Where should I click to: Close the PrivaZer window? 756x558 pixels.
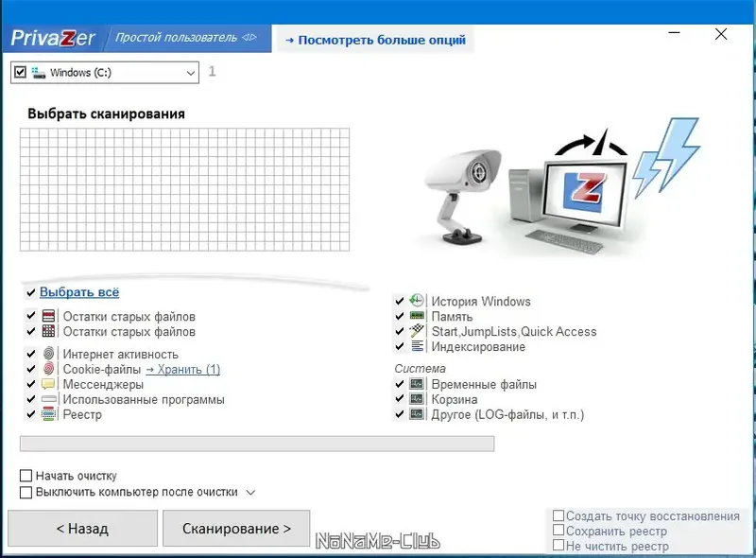click(x=721, y=34)
